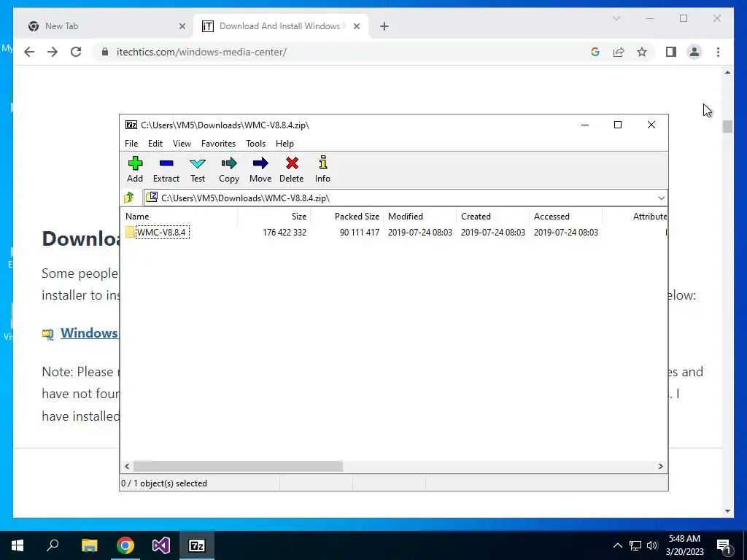747x560 pixels.
Task: Open Chrome profile avatar
Action: [x=694, y=52]
